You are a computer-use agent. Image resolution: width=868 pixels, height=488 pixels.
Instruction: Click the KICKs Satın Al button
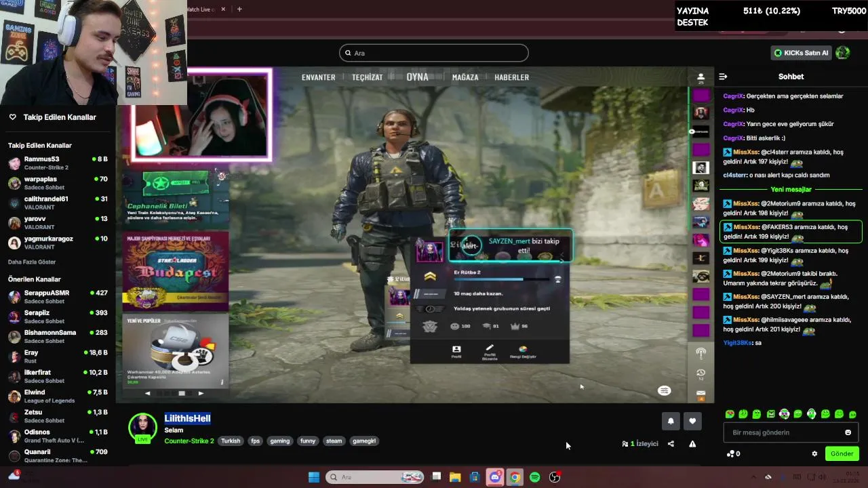[802, 53]
